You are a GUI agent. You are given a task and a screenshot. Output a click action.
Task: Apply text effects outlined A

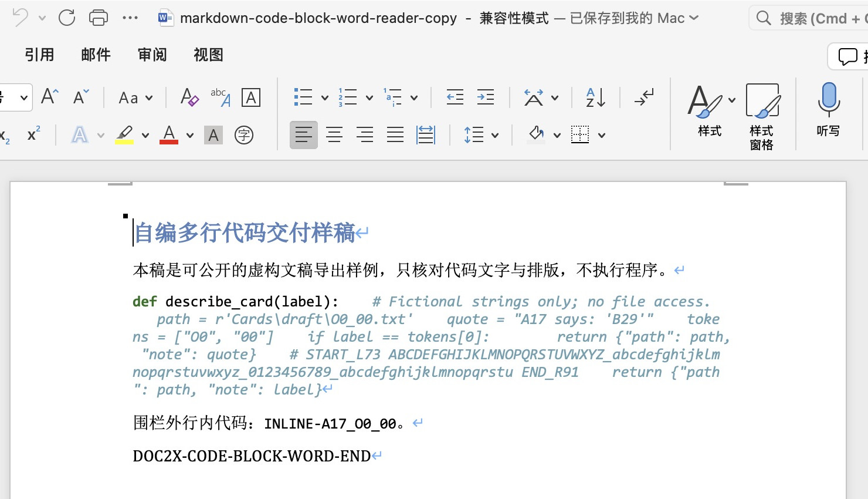click(80, 135)
